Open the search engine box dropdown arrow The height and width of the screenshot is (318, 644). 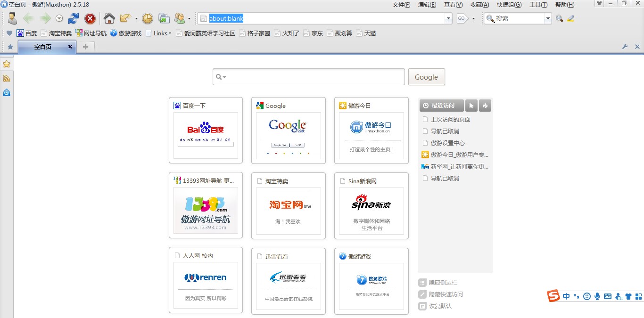[x=548, y=18]
